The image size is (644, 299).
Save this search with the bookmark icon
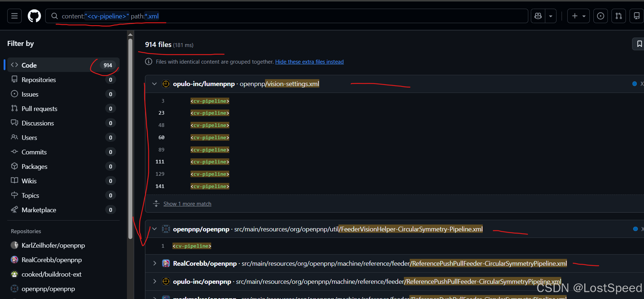[639, 44]
